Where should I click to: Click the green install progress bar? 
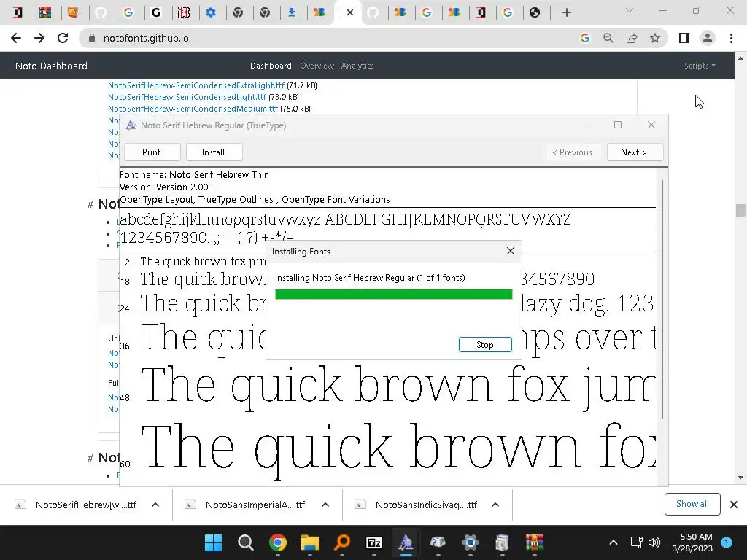point(393,295)
